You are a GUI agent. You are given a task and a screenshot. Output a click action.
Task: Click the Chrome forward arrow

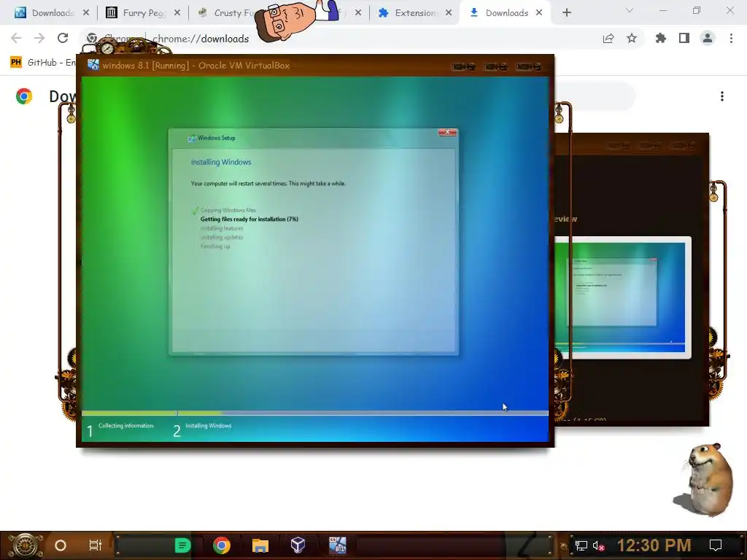(39, 38)
